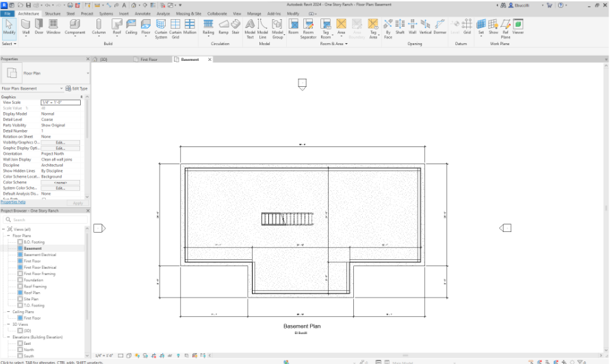Select the Ceiling tool
This screenshot has height=364, width=610.
pos(131,27)
